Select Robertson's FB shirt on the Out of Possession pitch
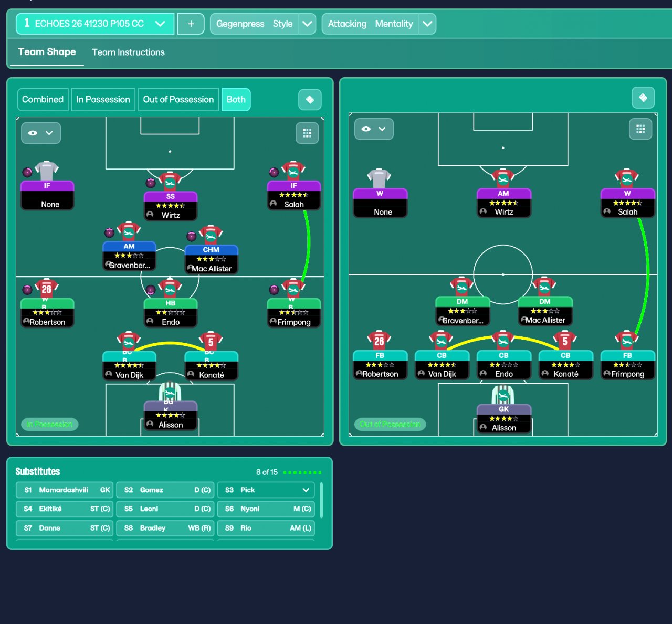672x624 pixels. (379, 341)
